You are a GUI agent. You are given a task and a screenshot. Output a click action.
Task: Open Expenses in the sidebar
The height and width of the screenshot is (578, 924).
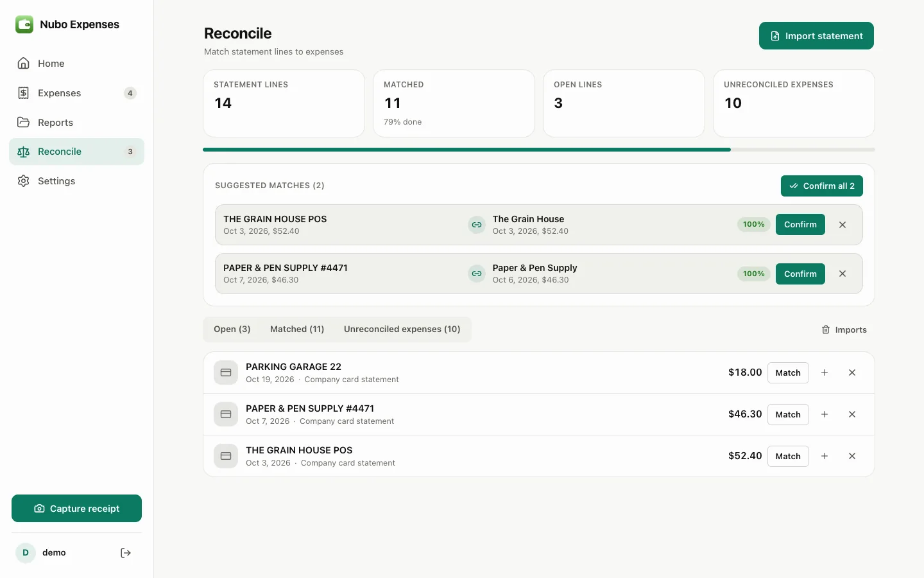pos(76,93)
